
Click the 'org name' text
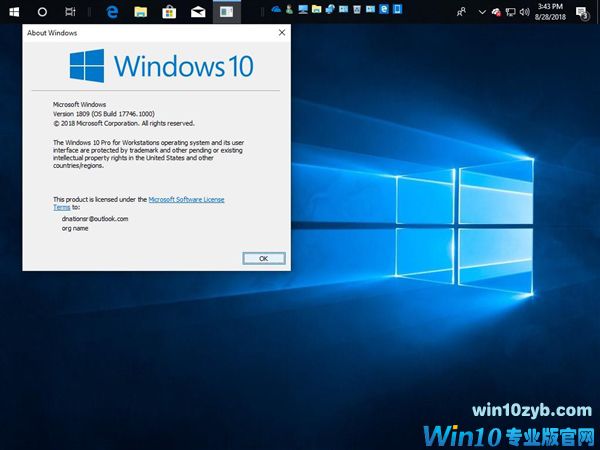click(x=75, y=228)
